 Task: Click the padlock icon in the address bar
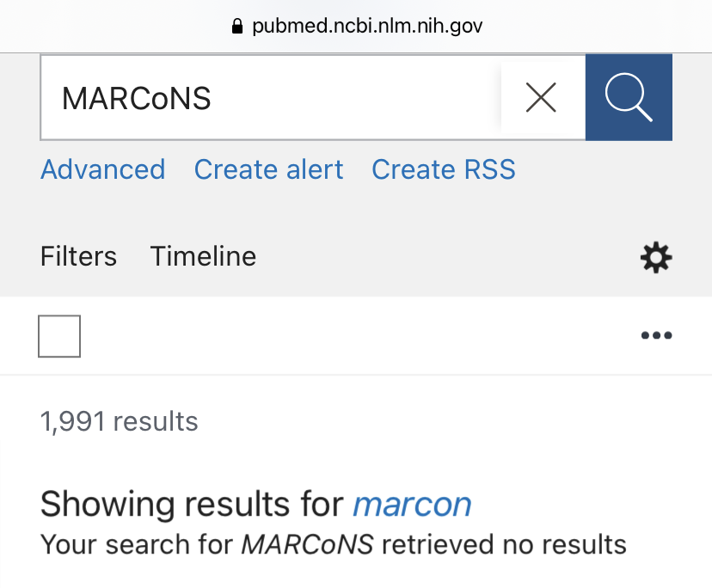(x=237, y=26)
